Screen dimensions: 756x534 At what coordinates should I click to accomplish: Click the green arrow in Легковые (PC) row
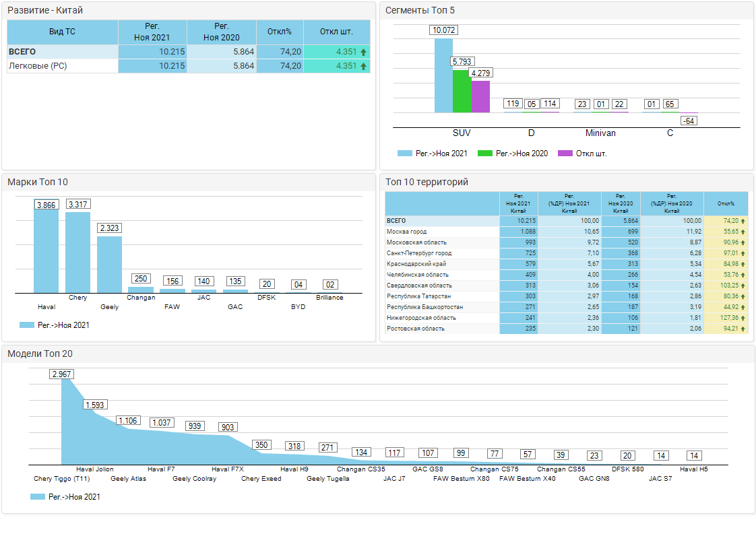click(x=363, y=66)
